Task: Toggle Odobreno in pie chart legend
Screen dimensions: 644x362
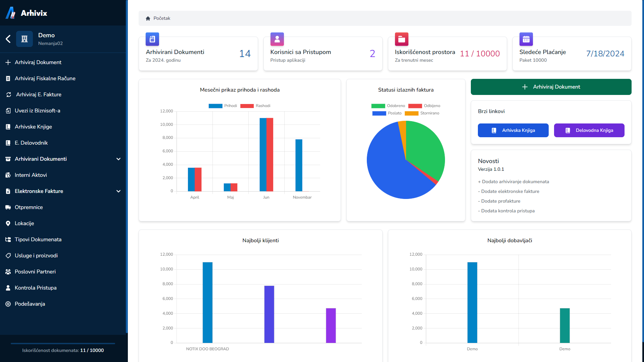Action: pyautogui.click(x=388, y=106)
